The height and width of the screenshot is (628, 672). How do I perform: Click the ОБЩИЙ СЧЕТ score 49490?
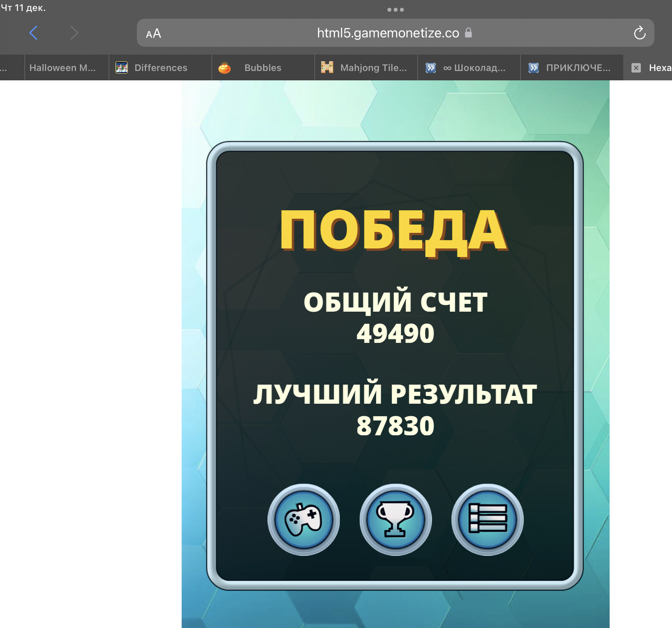[x=395, y=334]
